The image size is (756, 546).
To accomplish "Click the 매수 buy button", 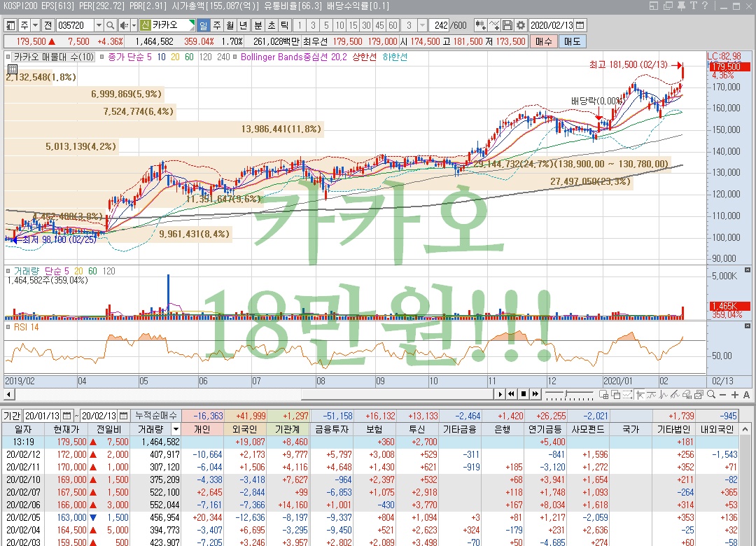I will pos(543,42).
